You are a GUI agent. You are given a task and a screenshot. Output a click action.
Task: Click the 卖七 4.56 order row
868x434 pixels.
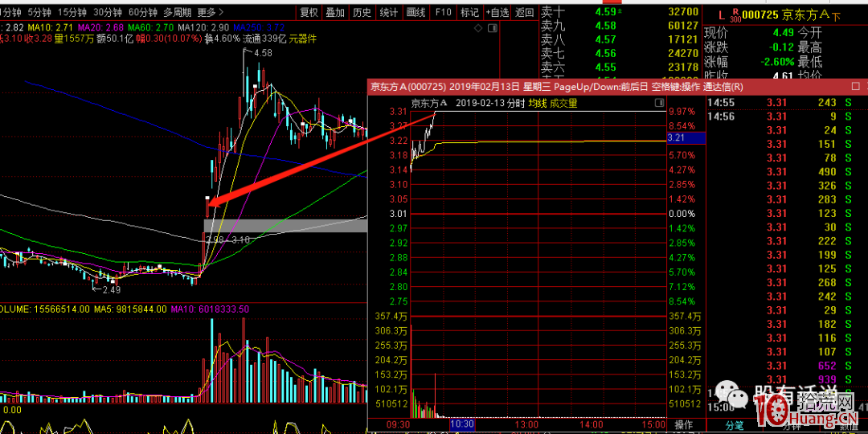(620, 54)
